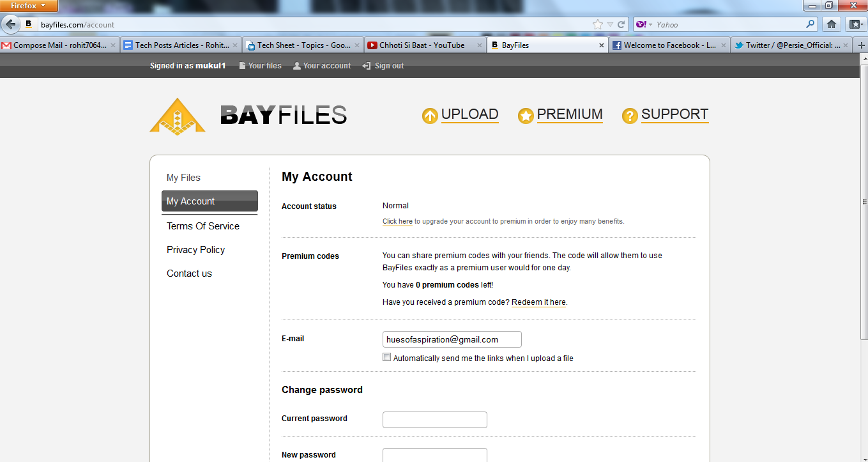Click the person icon beside Your account
This screenshot has width=868, height=462.
(297, 66)
